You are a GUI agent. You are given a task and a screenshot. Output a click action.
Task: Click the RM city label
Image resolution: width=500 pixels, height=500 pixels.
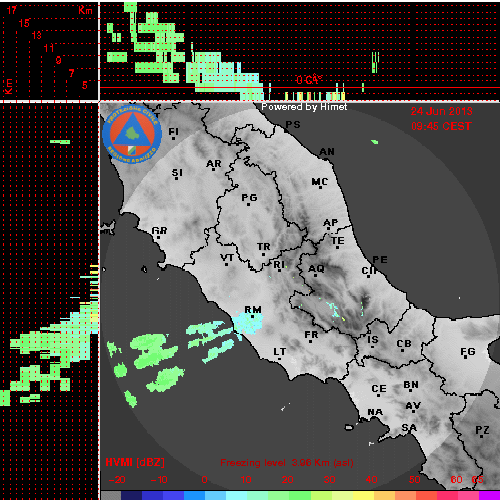click(x=253, y=310)
